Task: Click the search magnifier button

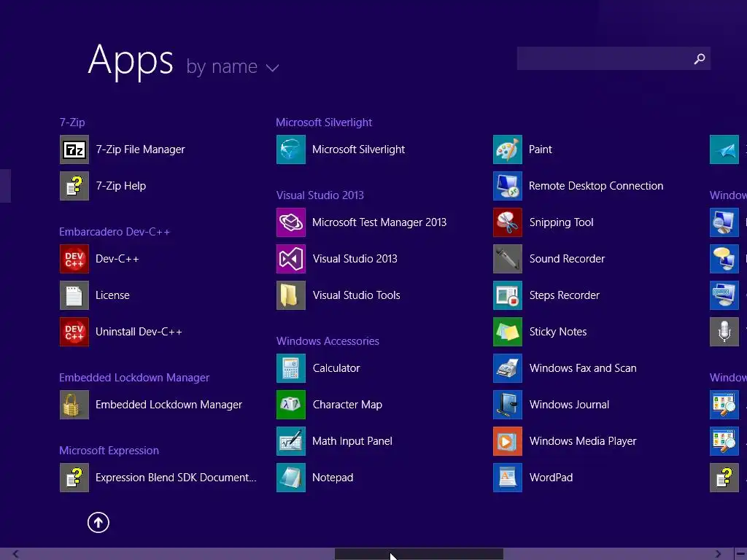Action: click(700, 58)
